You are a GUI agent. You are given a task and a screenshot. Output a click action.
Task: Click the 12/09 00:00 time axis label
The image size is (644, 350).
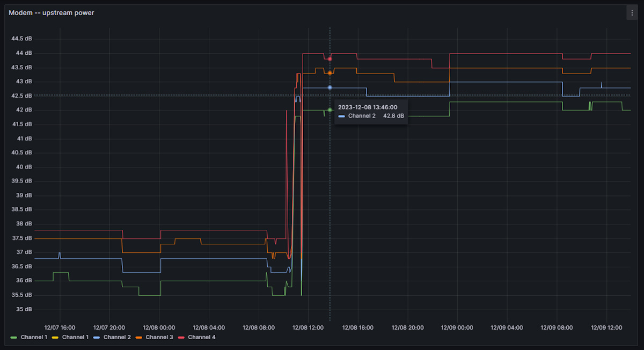(x=458, y=327)
